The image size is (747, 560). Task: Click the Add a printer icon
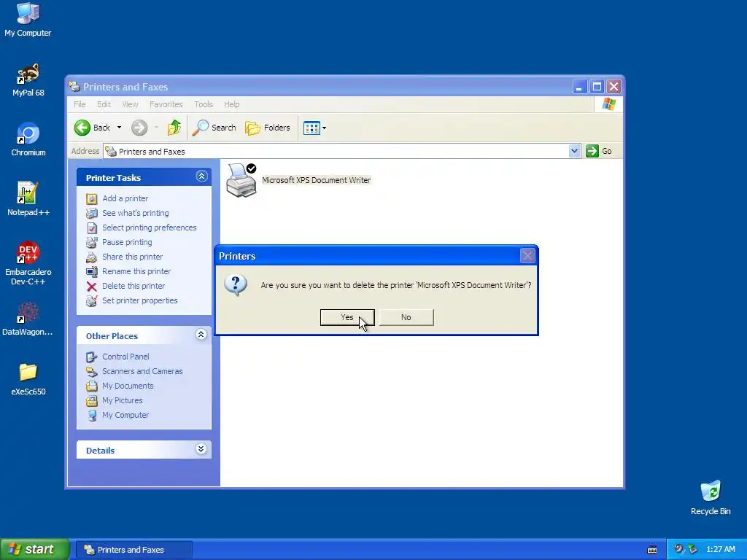(91, 198)
